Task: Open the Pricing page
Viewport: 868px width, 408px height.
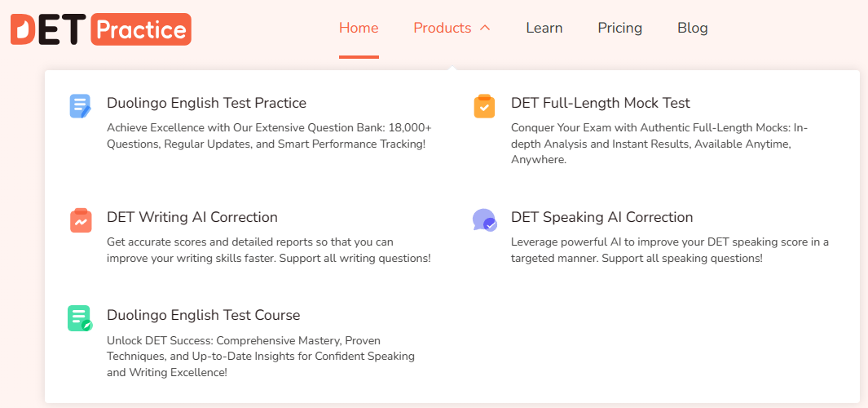Action: click(620, 28)
